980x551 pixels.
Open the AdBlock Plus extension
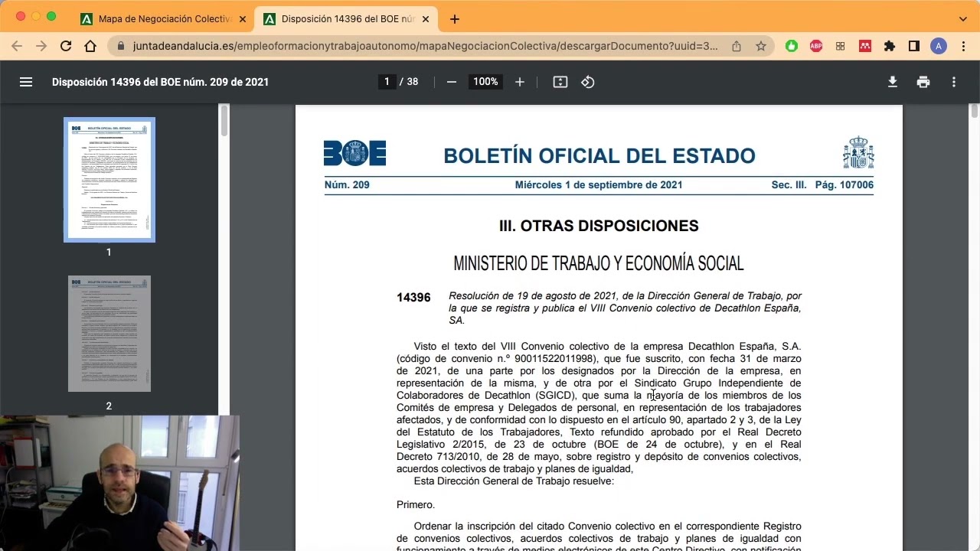pyautogui.click(x=816, y=46)
